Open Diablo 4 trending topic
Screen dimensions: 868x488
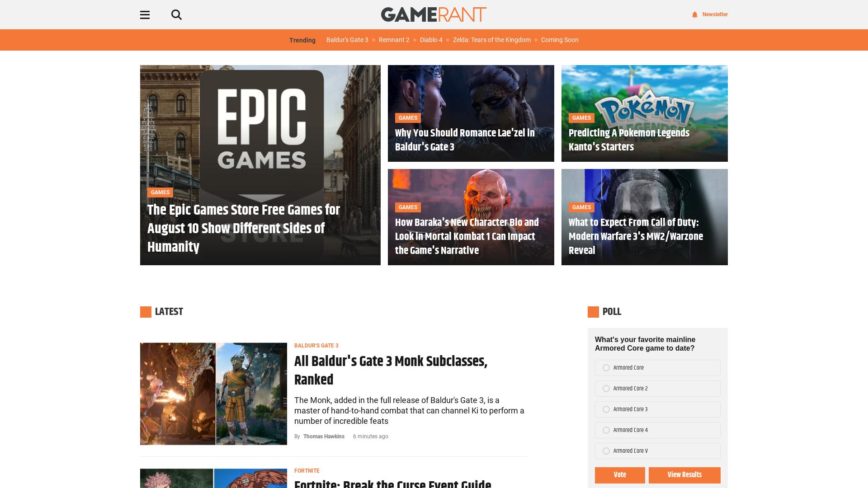[x=431, y=40]
